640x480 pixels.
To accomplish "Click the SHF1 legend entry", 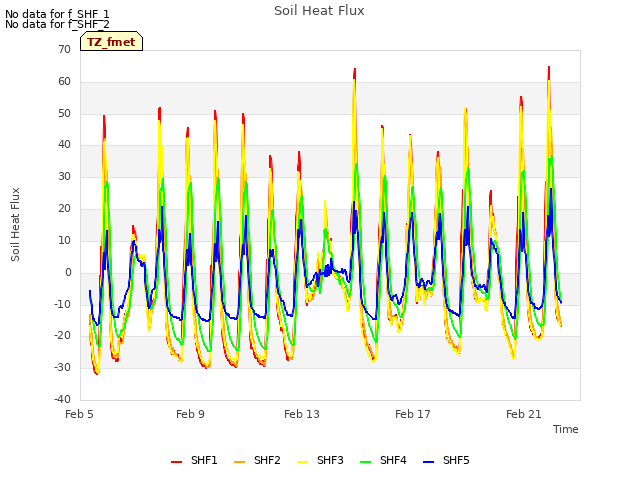I will [x=194, y=461].
